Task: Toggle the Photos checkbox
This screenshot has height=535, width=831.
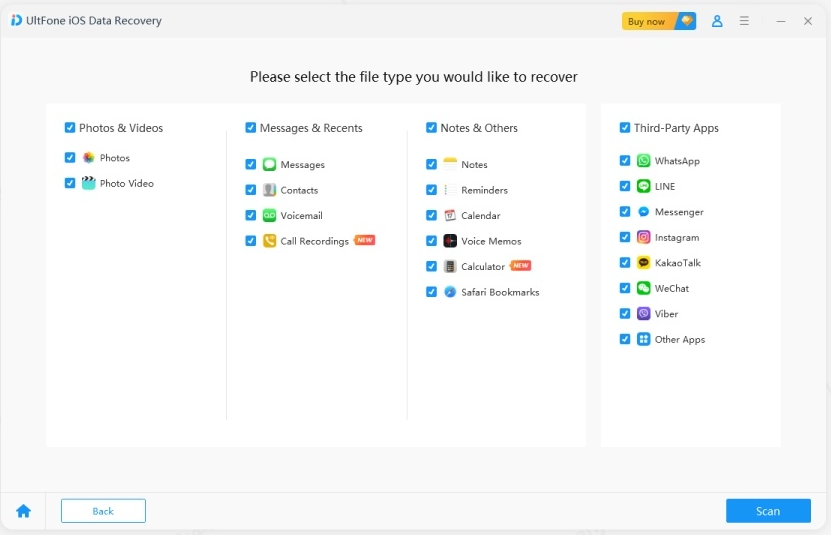Action: click(70, 157)
